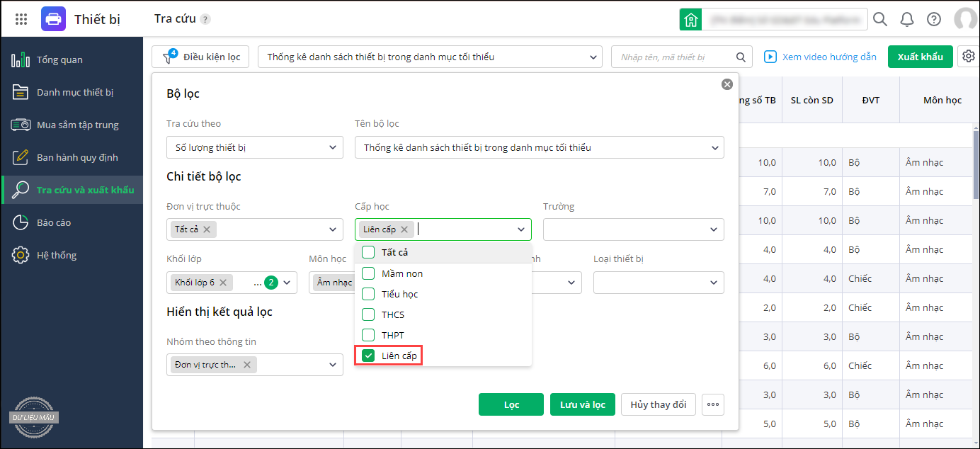Click the search magnifier in top bar

tap(880, 19)
